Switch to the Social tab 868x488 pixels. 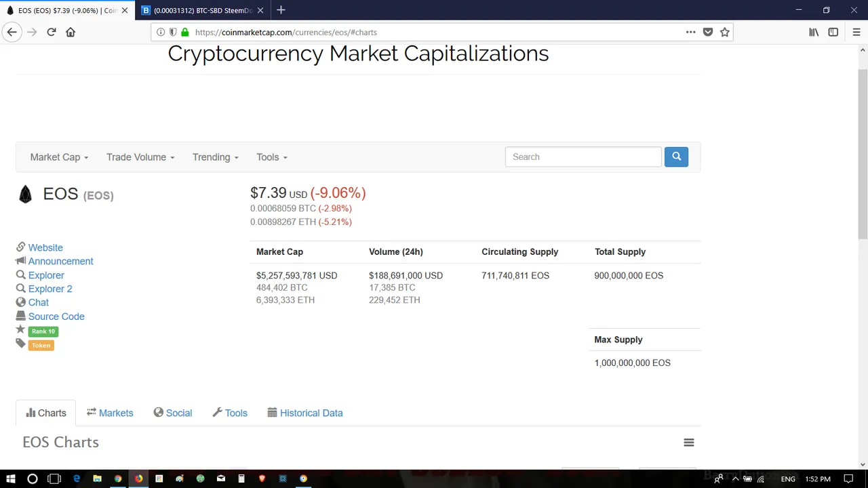point(173,413)
